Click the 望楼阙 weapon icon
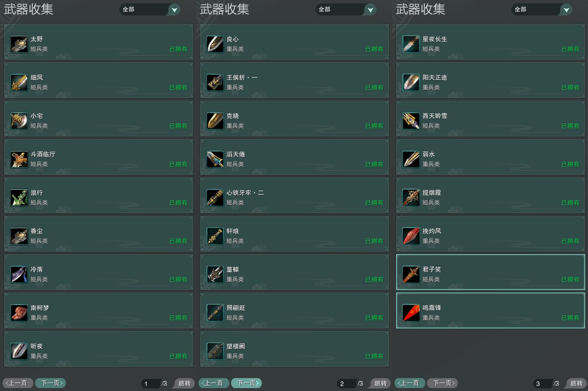Image resolution: width=588 pixels, height=391 pixels. point(215,351)
